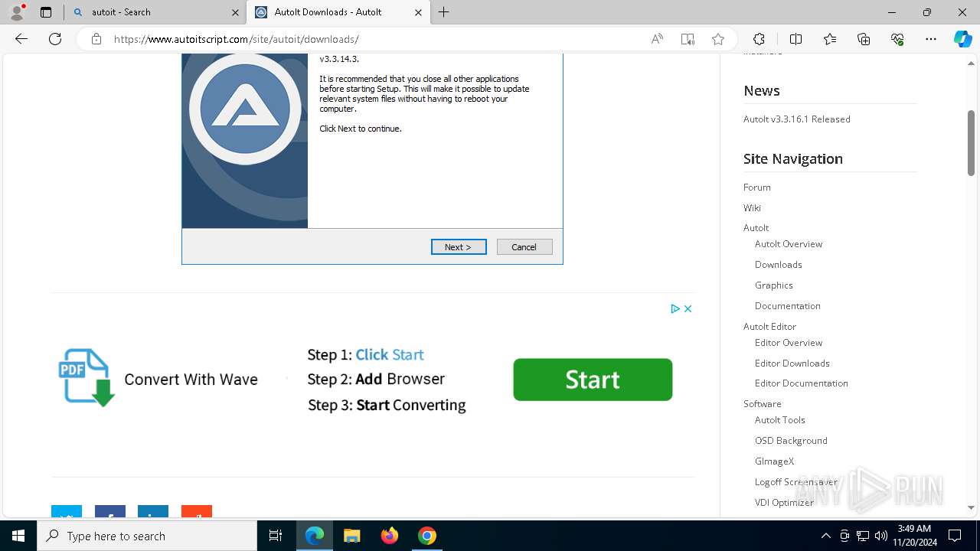Open the Wiki link

[x=752, y=207]
